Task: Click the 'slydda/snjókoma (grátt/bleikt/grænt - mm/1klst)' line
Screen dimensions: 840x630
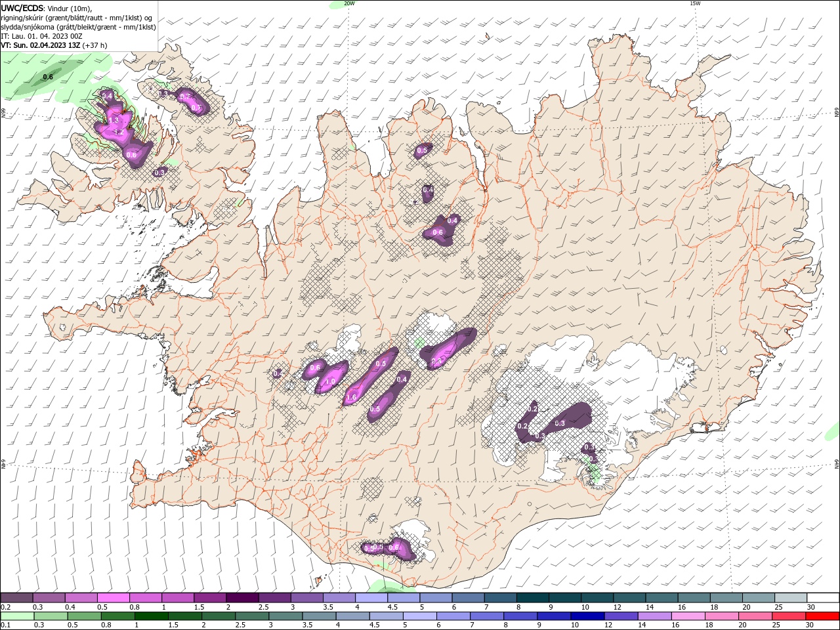Action: point(79,27)
